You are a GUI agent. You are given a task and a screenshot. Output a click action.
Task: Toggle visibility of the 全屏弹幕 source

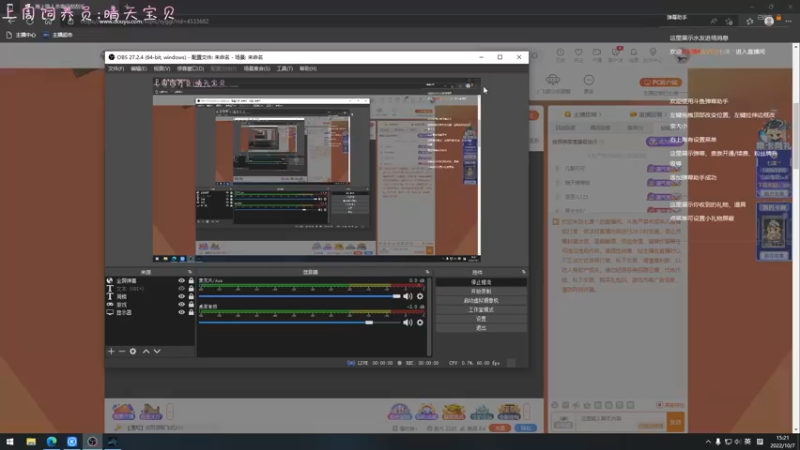(181, 281)
